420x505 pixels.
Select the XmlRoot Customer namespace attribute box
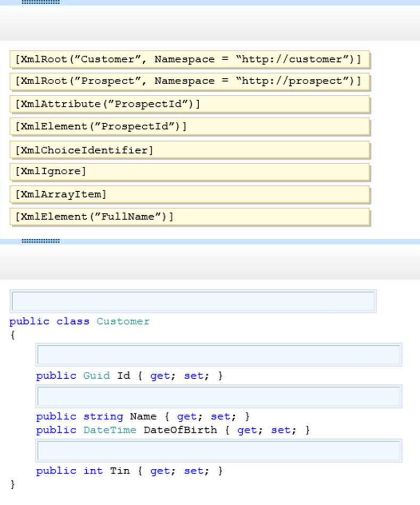point(189,60)
